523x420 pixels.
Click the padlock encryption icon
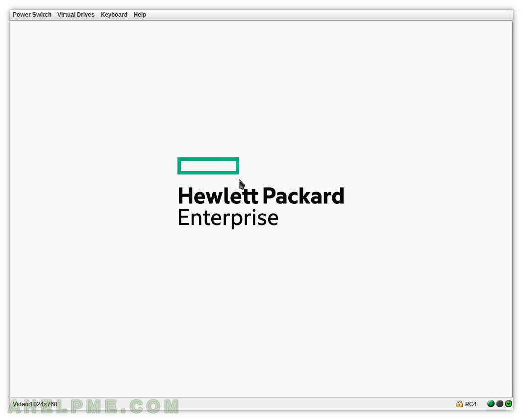(459, 404)
